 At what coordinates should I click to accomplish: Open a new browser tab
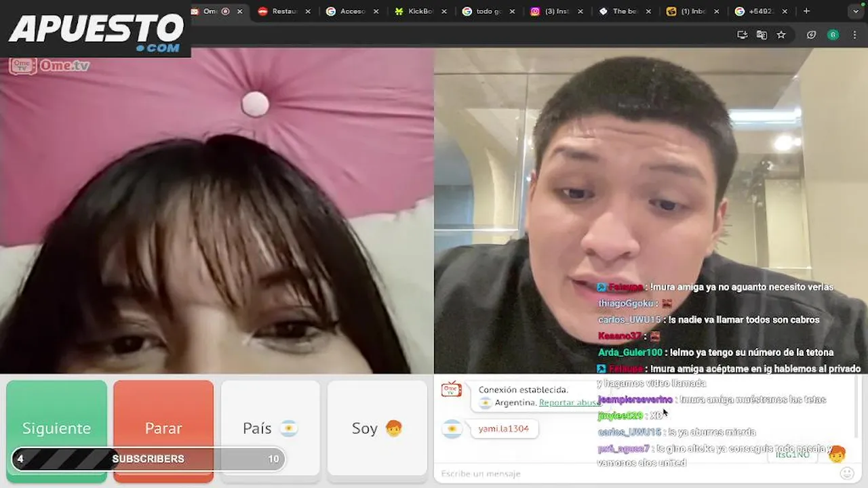point(806,11)
